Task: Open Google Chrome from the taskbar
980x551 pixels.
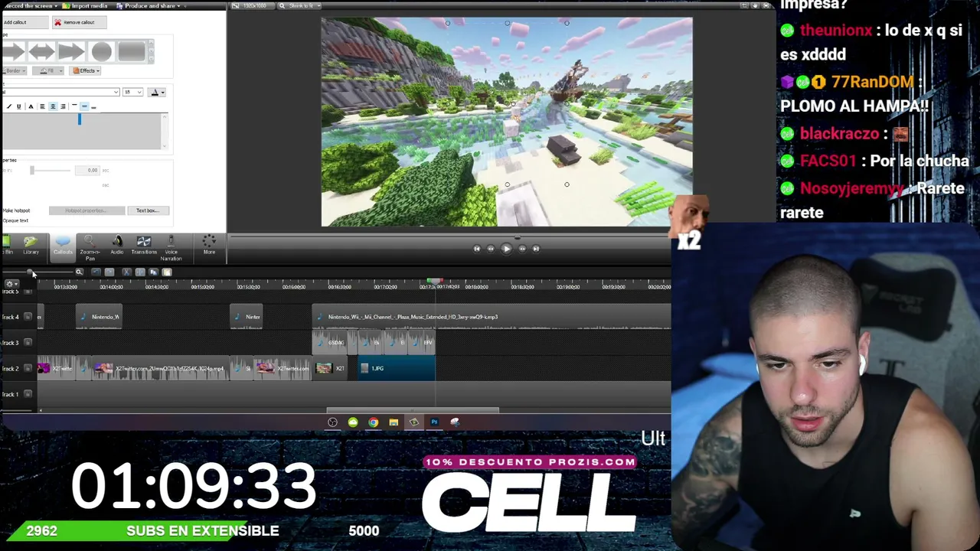Action: tap(373, 422)
